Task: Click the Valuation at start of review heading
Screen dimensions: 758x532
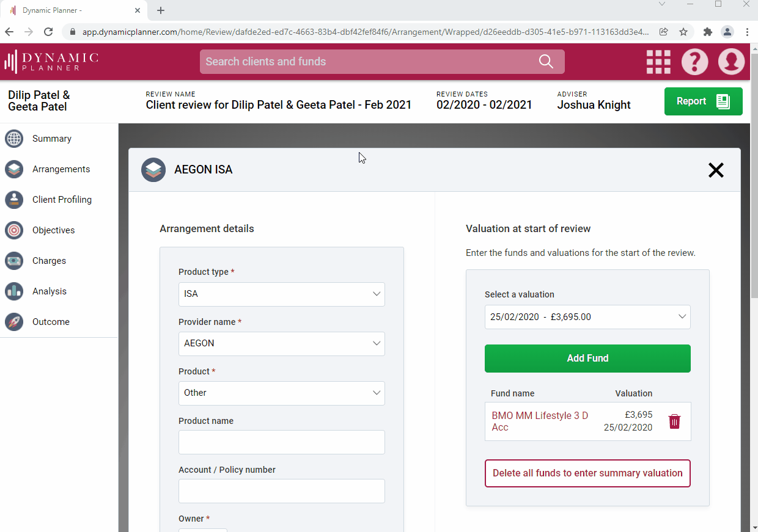Action: click(528, 229)
